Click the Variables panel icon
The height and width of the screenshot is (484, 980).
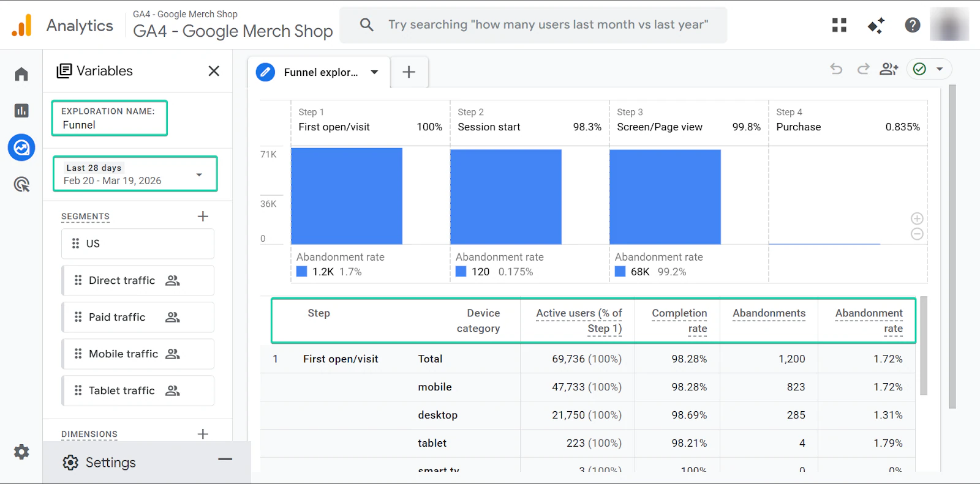(x=64, y=71)
